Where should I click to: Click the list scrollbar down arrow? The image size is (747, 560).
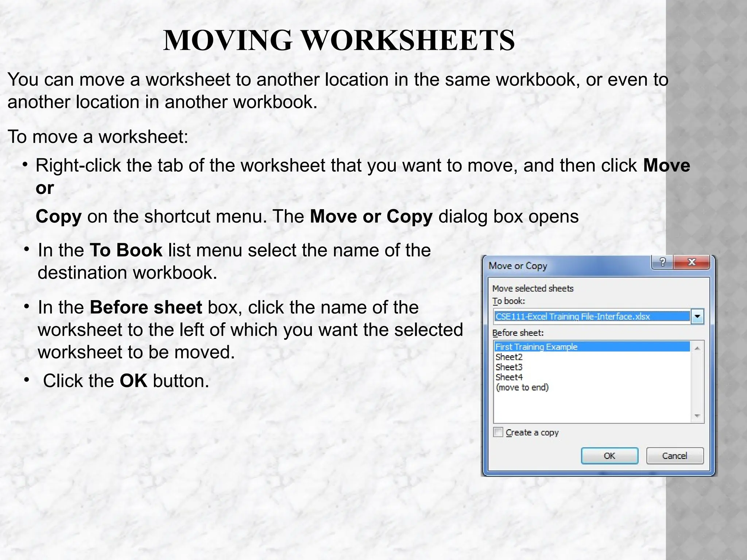tap(697, 416)
